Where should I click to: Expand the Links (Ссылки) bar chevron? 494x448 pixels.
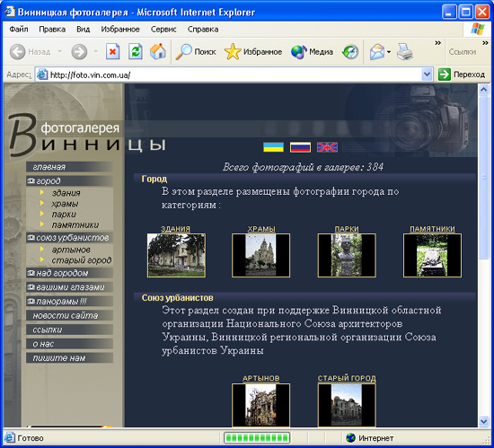click(485, 43)
